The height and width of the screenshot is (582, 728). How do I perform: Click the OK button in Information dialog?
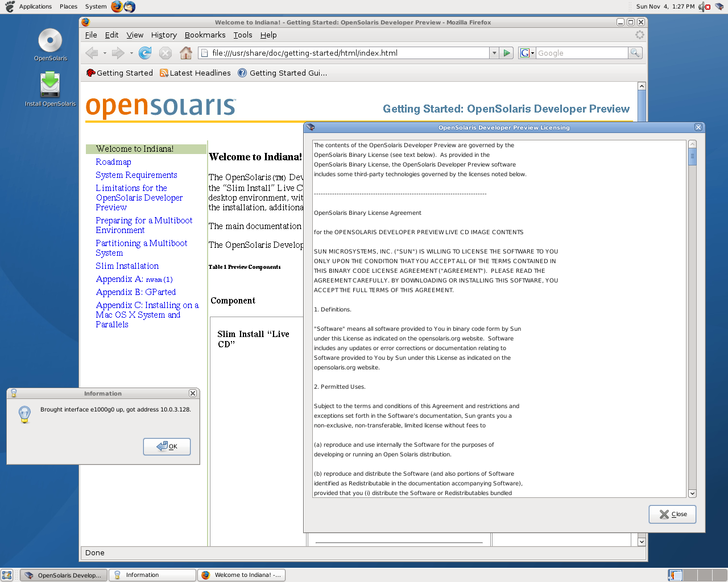[x=167, y=447]
